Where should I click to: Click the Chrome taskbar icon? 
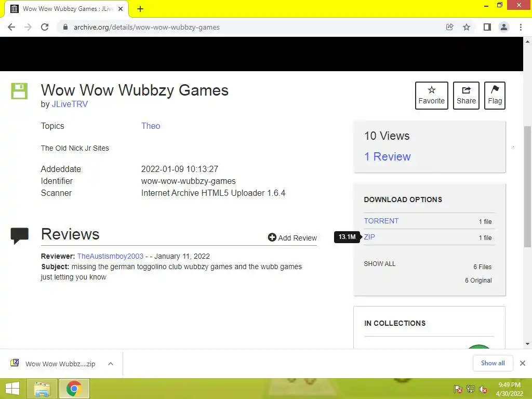click(x=74, y=389)
